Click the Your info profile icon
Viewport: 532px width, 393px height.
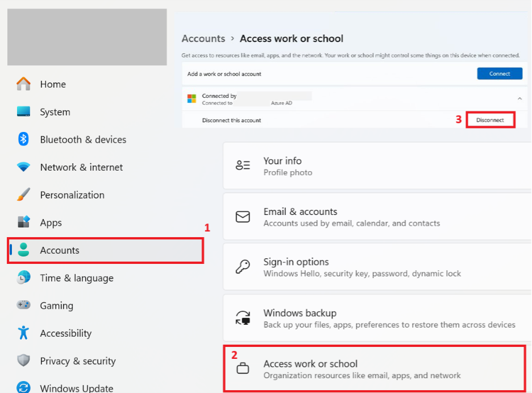[x=243, y=166]
